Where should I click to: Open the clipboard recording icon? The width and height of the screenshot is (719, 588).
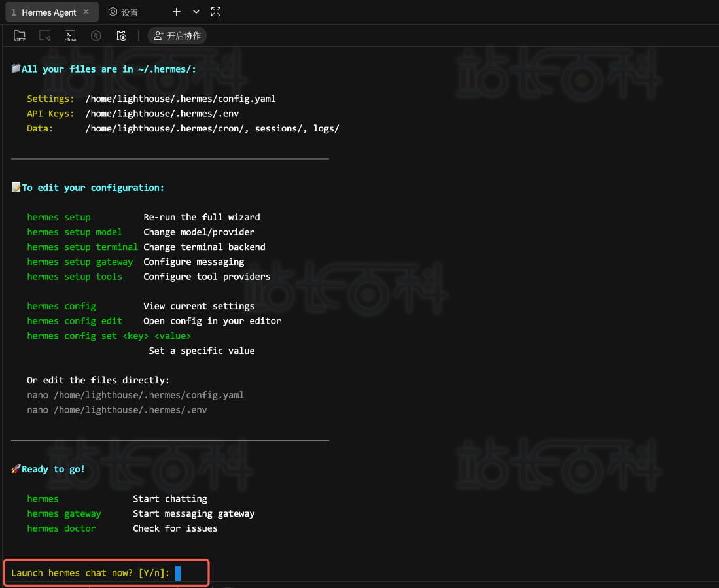pyautogui.click(x=121, y=36)
